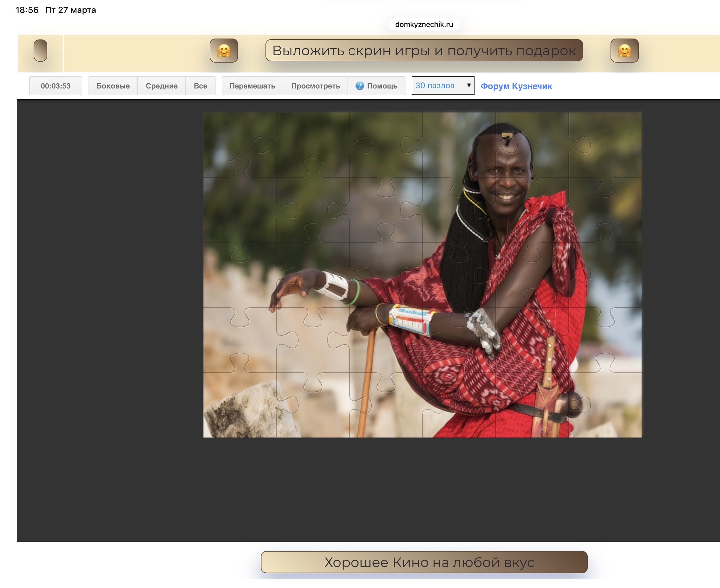Open the 30 пазлов piece count dropdown
Screen dimensions: 720x588
coord(442,85)
